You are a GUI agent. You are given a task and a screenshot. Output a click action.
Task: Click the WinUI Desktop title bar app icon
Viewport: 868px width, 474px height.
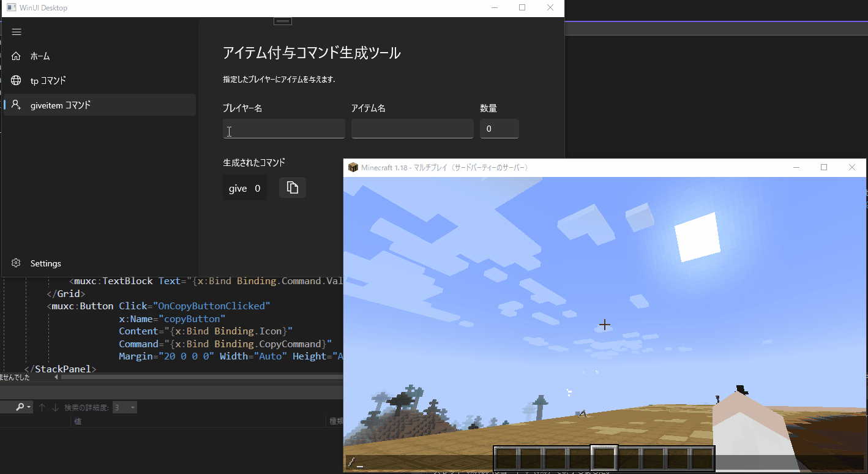click(10, 8)
